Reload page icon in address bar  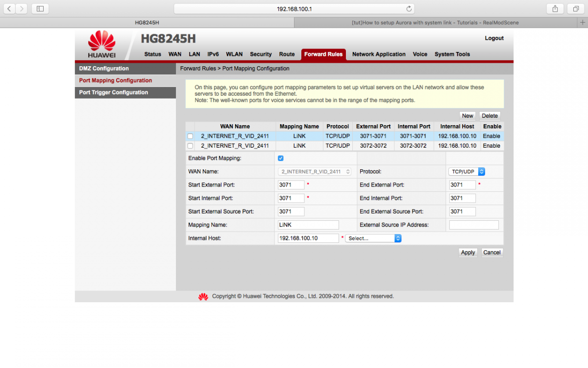409,9
